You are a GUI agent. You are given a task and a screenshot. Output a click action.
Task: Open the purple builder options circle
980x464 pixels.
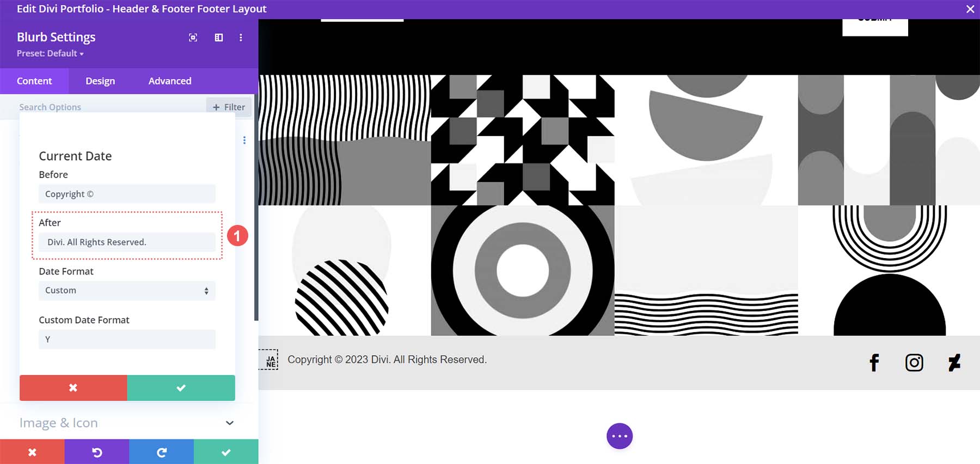click(x=620, y=436)
